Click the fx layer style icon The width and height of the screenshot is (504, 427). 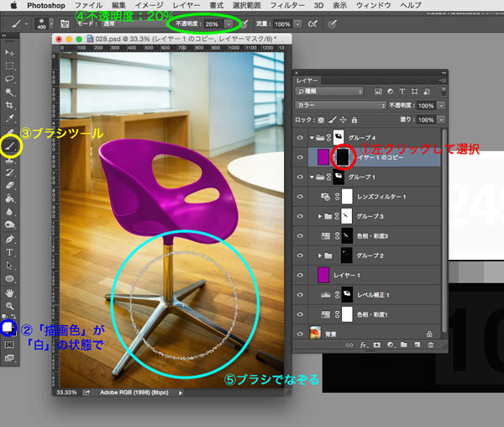click(x=365, y=345)
